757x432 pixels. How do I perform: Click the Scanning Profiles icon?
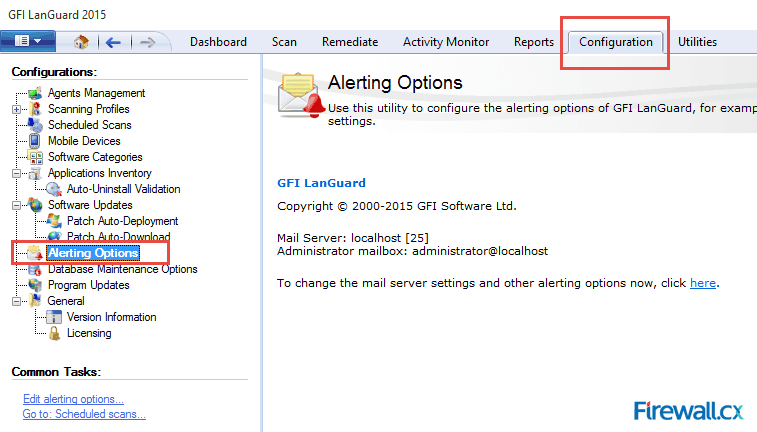[x=35, y=109]
